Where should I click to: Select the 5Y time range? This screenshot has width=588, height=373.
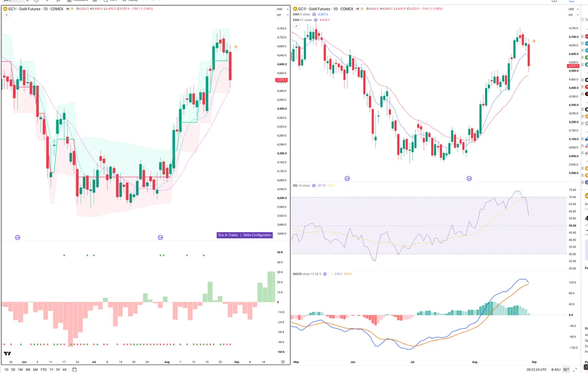coord(58,370)
